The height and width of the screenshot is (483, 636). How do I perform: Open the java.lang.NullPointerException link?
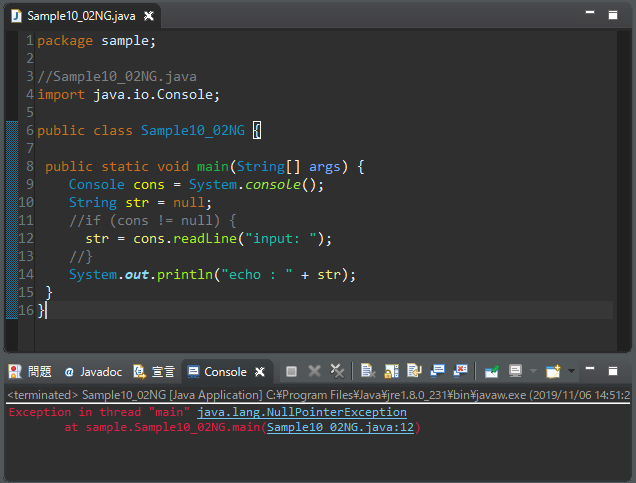coord(302,412)
